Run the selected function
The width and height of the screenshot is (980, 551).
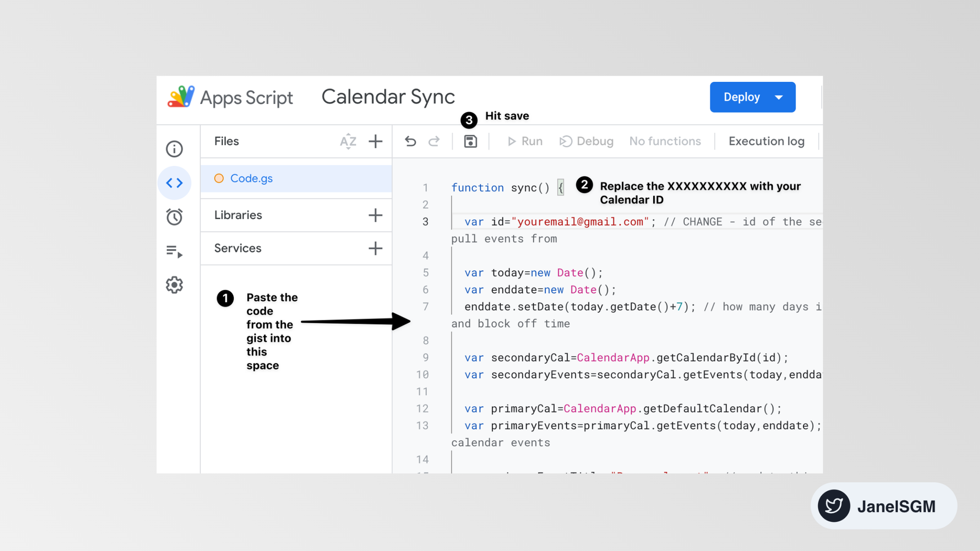coord(525,142)
